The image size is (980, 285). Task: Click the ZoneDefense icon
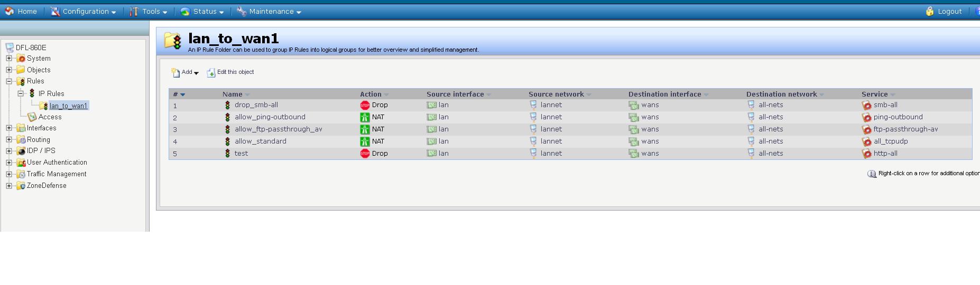pyautogui.click(x=21, y=186)
